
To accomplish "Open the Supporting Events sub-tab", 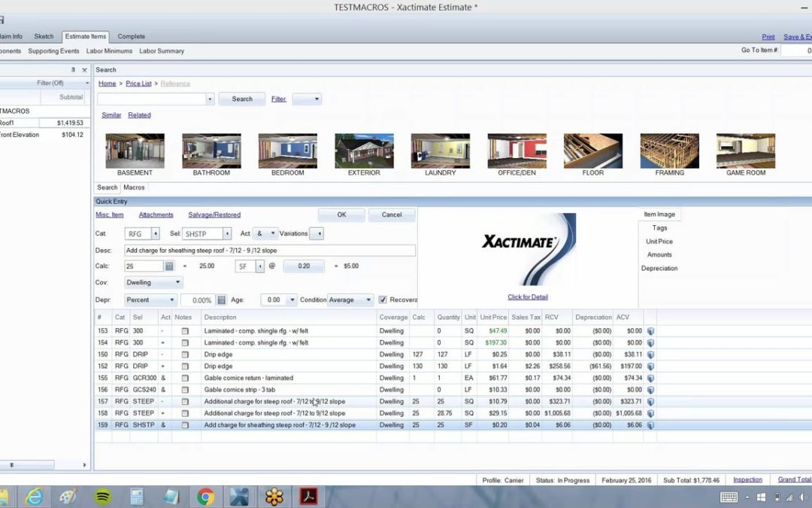I will click(x=53, y=51).
